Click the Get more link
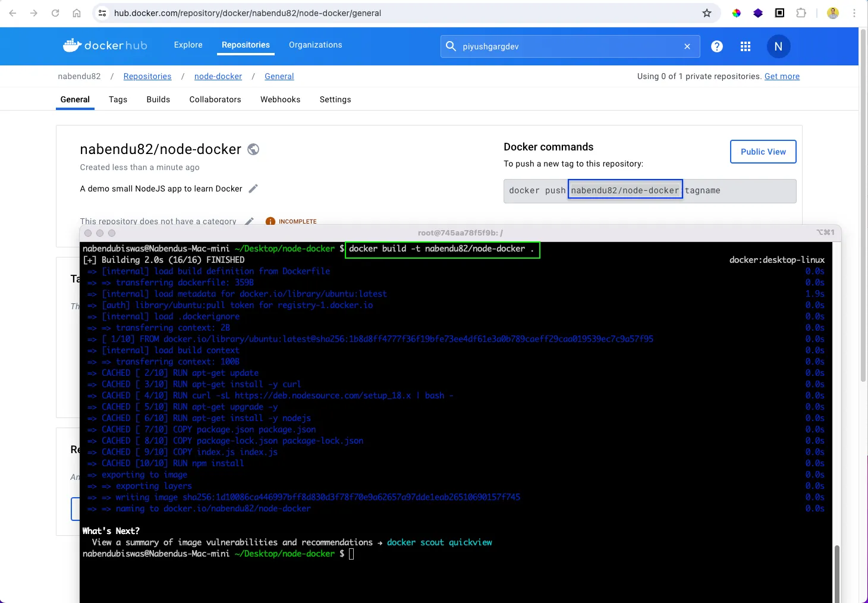 (782, 76)
